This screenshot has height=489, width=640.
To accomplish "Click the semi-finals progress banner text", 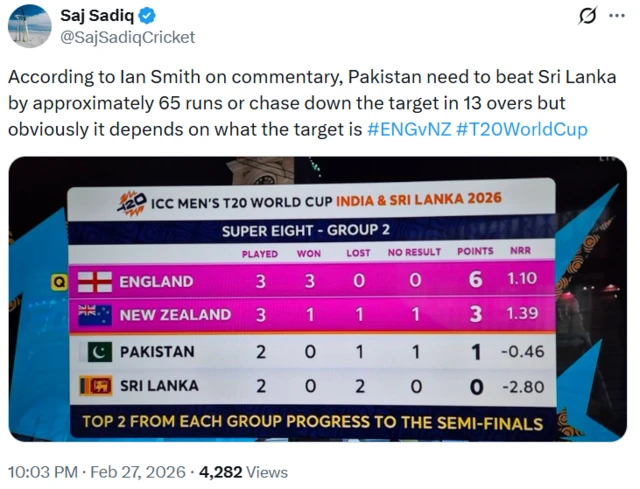I will 313,422.
